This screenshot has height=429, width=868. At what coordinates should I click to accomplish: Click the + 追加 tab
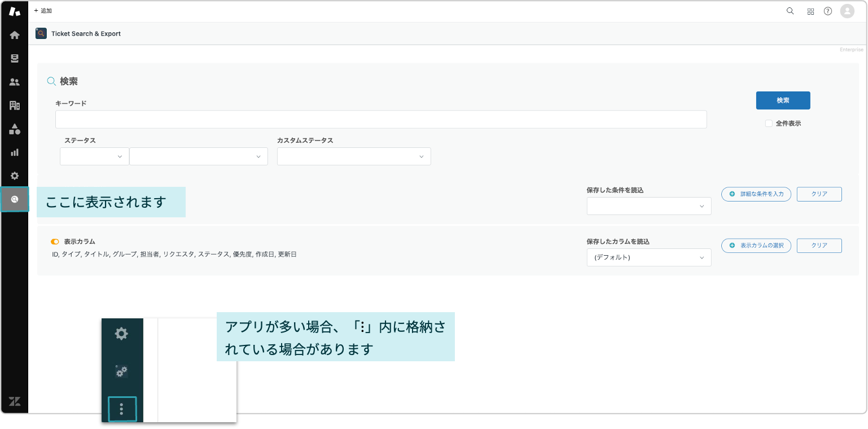coord(43,11)
